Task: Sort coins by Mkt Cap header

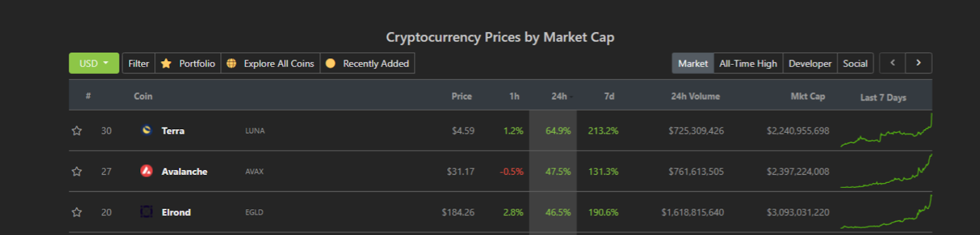Action: pyautogui.click(x=807, y=96)
